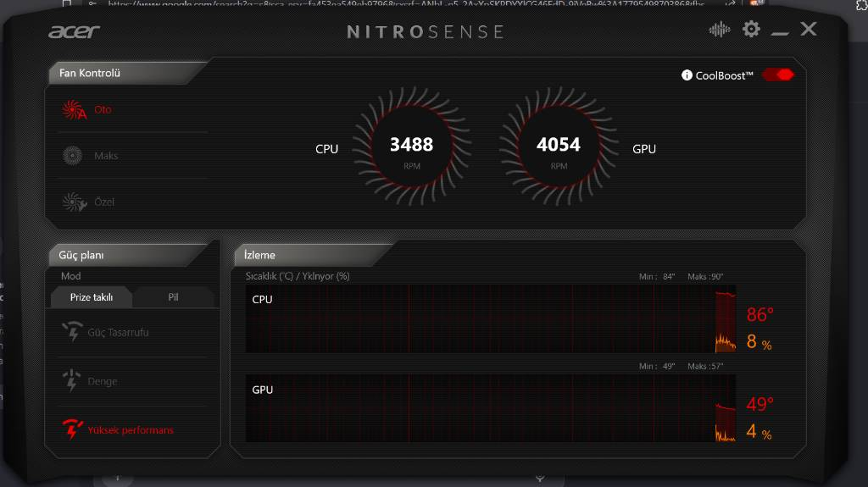
Task: Click the İzleme panel header
Action: 314,255
